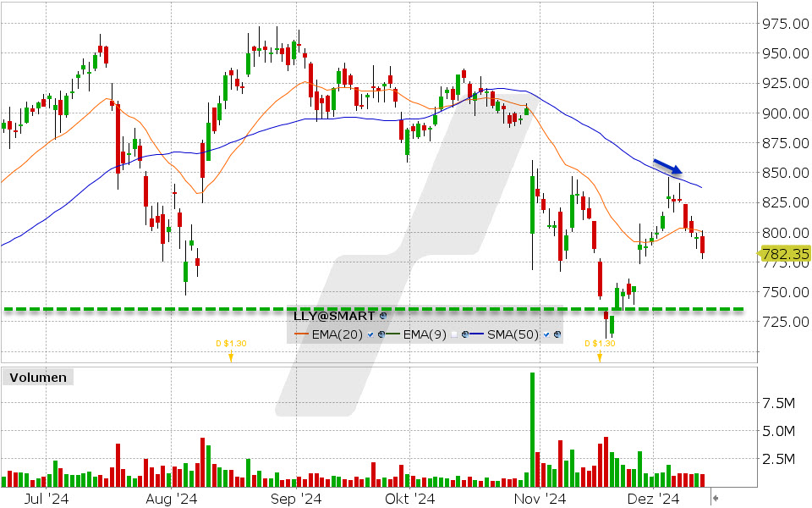The image size is (812, 508).
Task: Click the Volumen panel label
Action: [38, 378]
